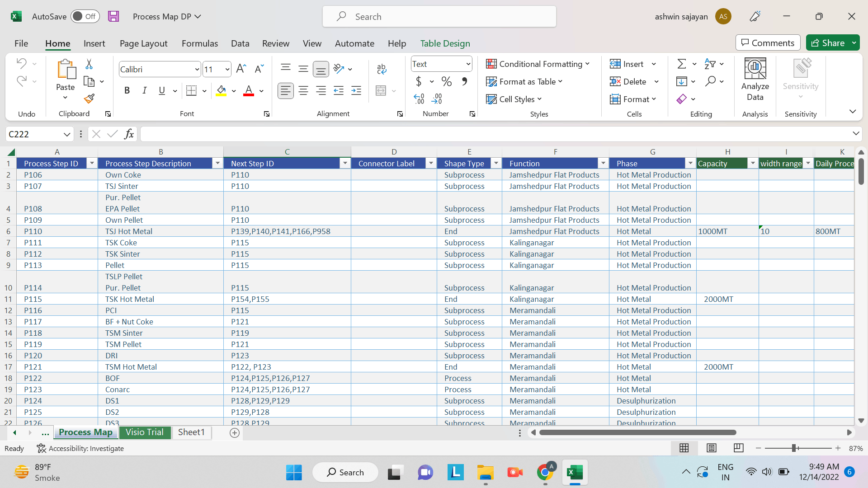The height and width of the screenshot is (488, 868).
Task: Click the Cut scissors icon
Action: point(89,64)
